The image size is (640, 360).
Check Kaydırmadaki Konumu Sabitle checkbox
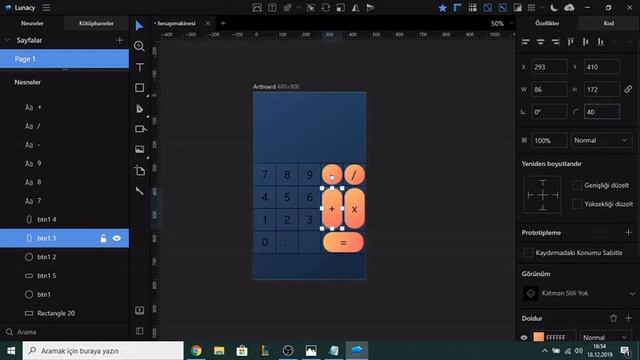pos(528,253)
